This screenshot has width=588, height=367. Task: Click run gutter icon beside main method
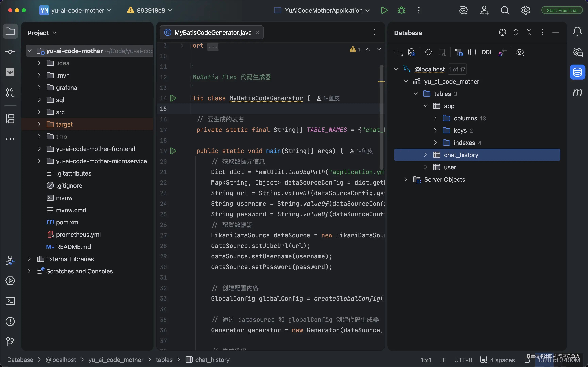click(173, 151)
